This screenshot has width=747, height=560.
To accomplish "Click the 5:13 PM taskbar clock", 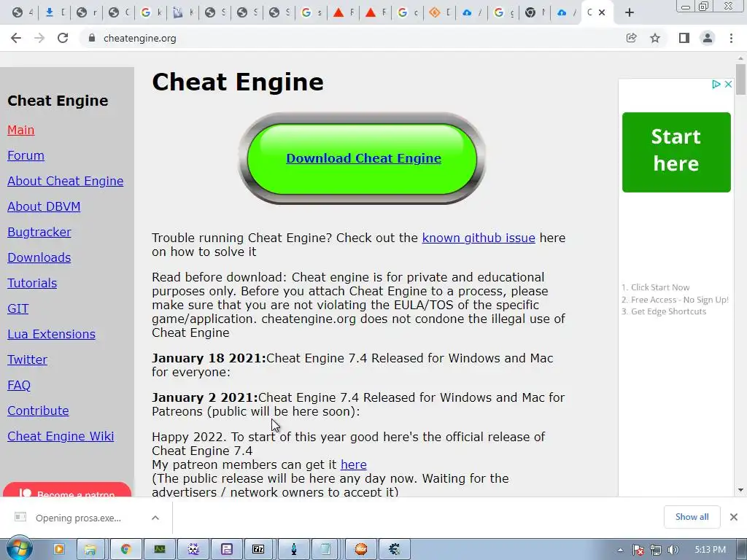I will (710, 550).
